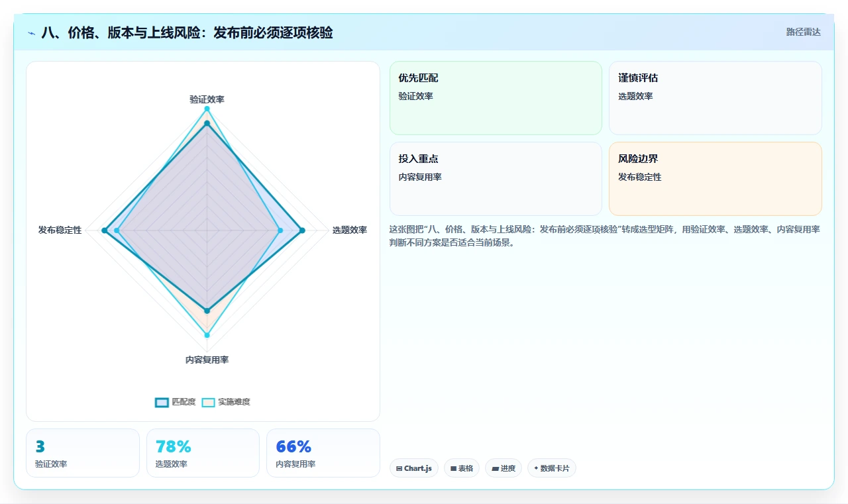The height and width of the screenshot is (504, 848).
Task: Click 内容复用率 text inside 投入重点 card
Action: pyautogui.click(x=420, y=177)
